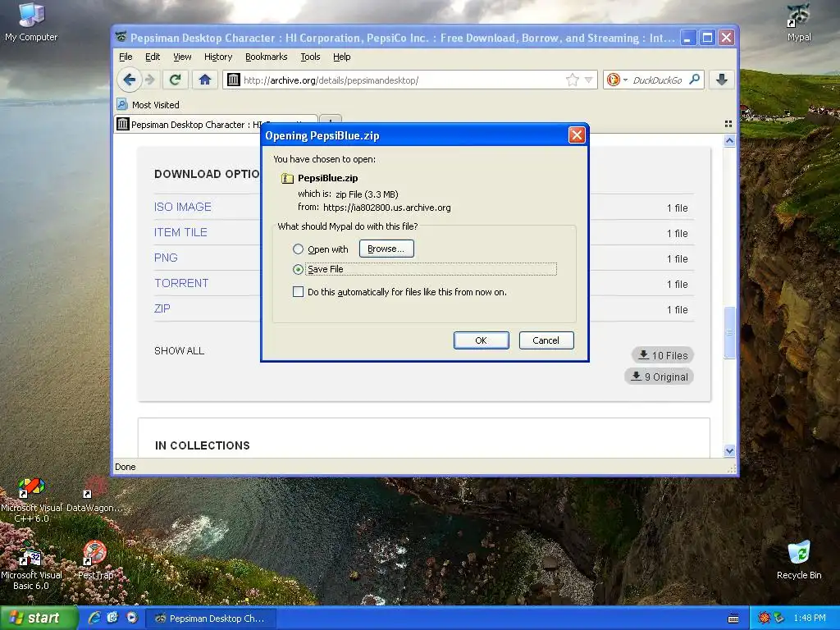
Task: Open the DataWagon desktop shortcut
Action: [x=94, y=495]
